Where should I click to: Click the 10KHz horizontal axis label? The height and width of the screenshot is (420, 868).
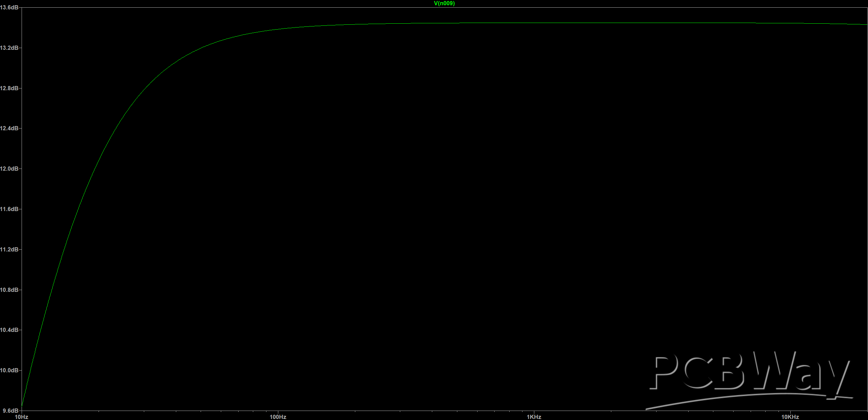[790, 417]
